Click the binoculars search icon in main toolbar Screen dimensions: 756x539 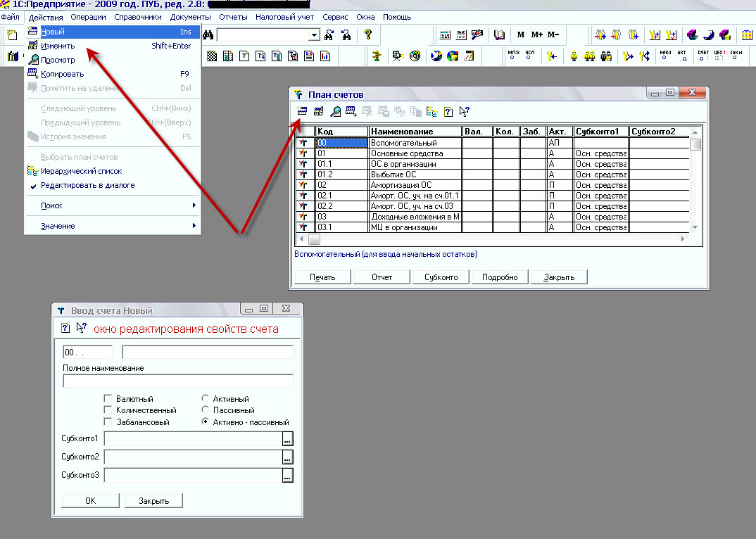pos(329,35)
